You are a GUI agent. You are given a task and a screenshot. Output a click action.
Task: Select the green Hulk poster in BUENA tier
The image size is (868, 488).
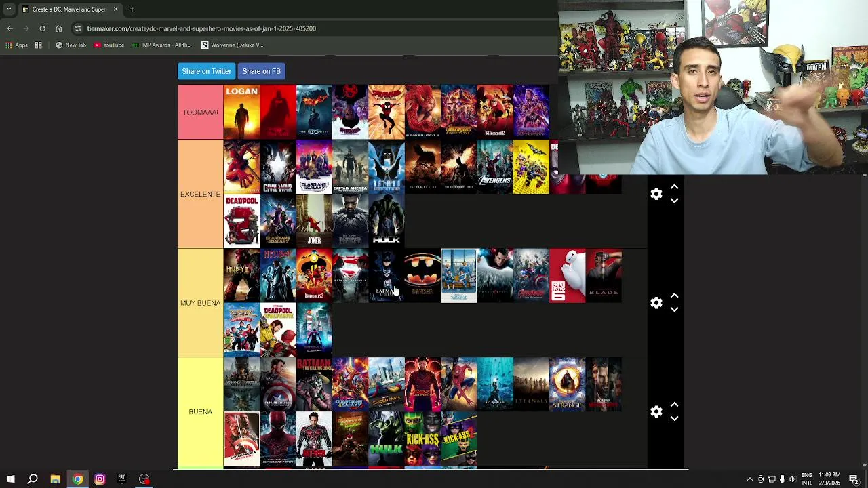387,439
